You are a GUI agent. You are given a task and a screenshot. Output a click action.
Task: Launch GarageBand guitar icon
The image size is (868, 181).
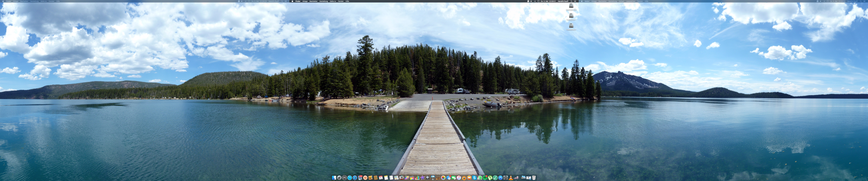click(x=438, y=178)
